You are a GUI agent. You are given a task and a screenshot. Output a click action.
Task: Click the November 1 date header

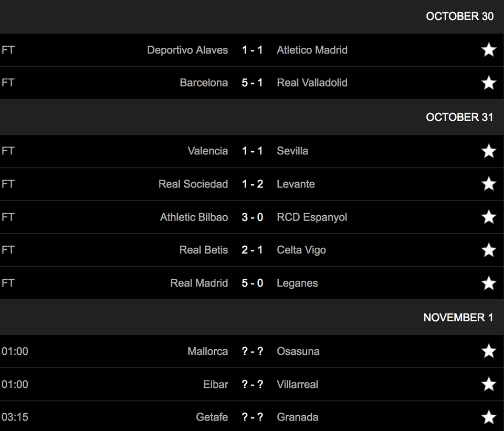[x=458, y=318]
